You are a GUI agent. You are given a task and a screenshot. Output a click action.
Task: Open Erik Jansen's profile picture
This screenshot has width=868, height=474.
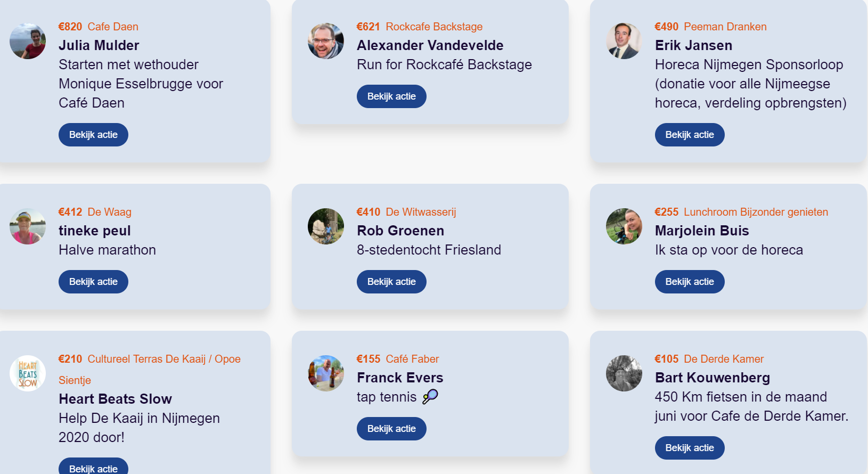[624, 41]
